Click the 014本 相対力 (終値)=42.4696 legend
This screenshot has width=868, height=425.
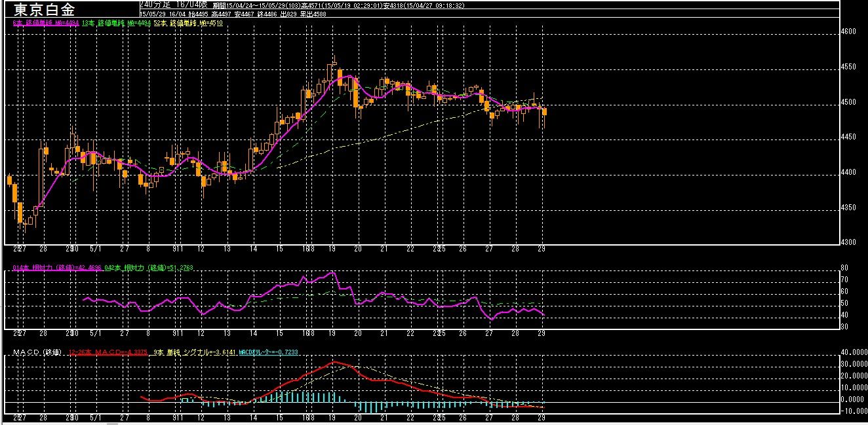click(56, 268)
